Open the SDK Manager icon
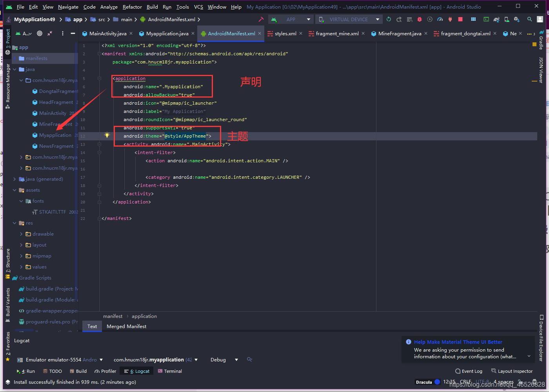 coord(517,19)
